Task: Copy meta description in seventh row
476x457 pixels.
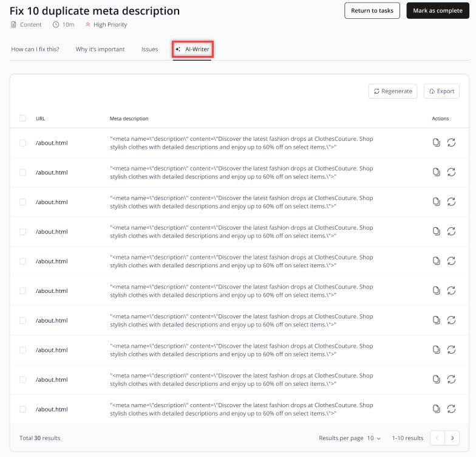Action: tap(436, 320)
